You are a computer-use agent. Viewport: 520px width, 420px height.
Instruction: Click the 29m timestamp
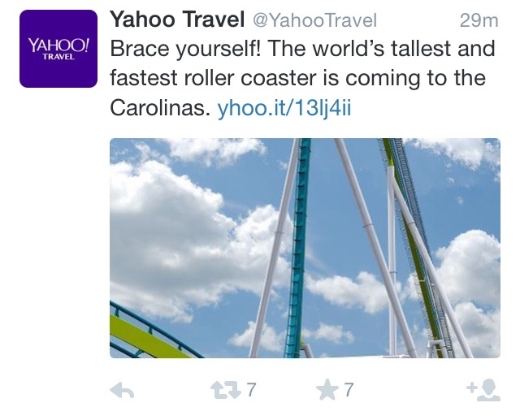(479, 20)
